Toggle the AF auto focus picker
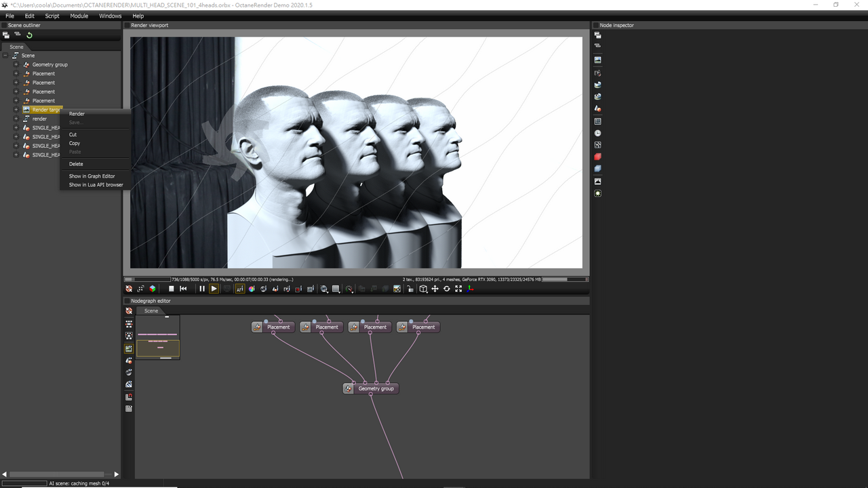 (x=240, y=289)
